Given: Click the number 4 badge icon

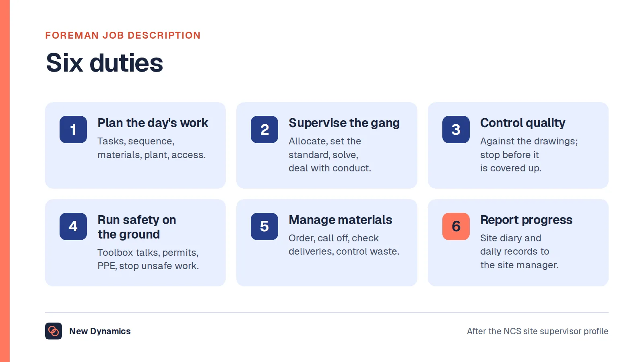Looking at the screenshot, I should (73, 226).
